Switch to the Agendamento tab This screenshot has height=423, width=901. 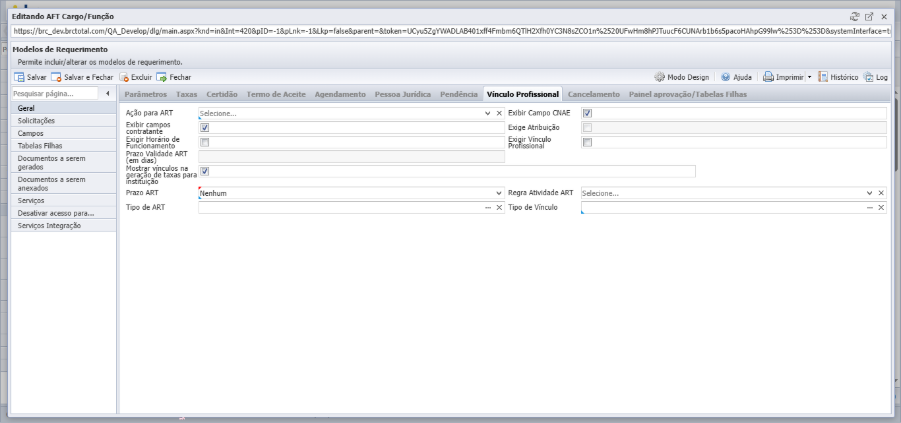point(340,94)
